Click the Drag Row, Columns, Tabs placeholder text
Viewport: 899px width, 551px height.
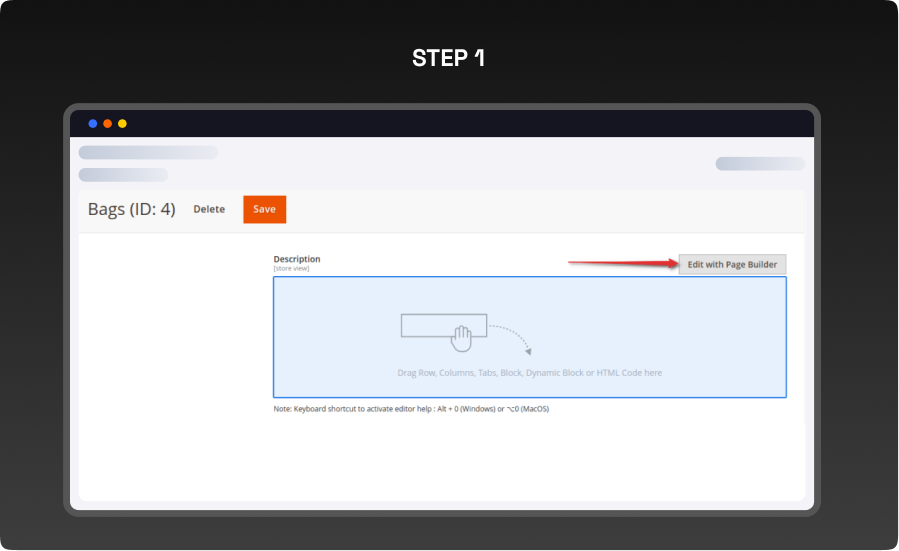point(529,373)
